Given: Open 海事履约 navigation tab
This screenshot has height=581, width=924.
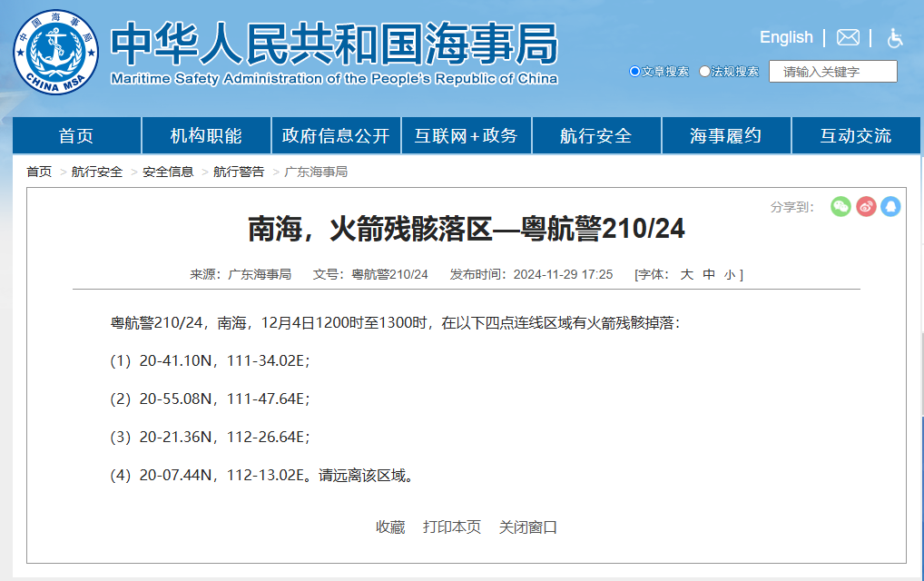Looking at the screenshot, I should click(726, 135).
